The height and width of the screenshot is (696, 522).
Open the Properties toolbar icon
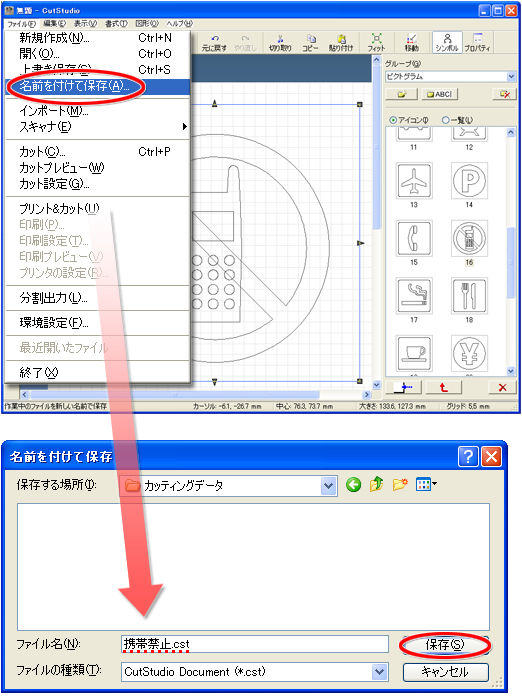coord(477,42)
